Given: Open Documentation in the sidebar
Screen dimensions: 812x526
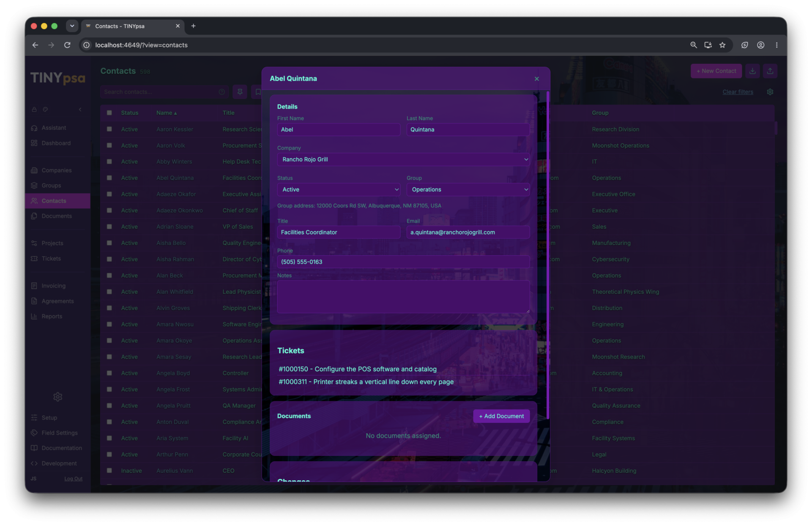Looking at the screenshot, I should point(62,448).
